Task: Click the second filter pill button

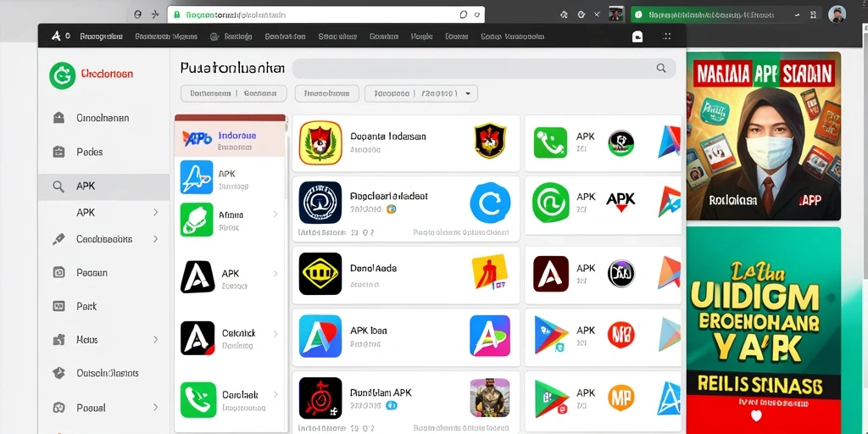Action: coord(327,93)
